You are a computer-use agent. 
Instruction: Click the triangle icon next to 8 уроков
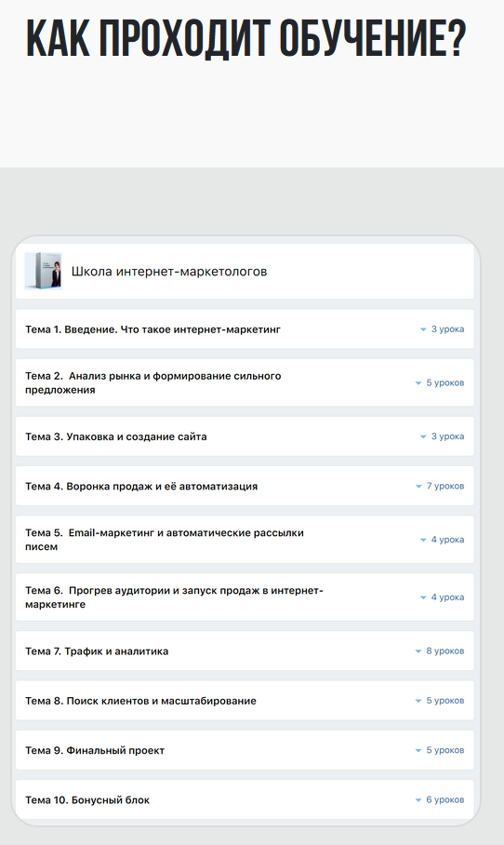pyautogui.click(x=418, y=651)
